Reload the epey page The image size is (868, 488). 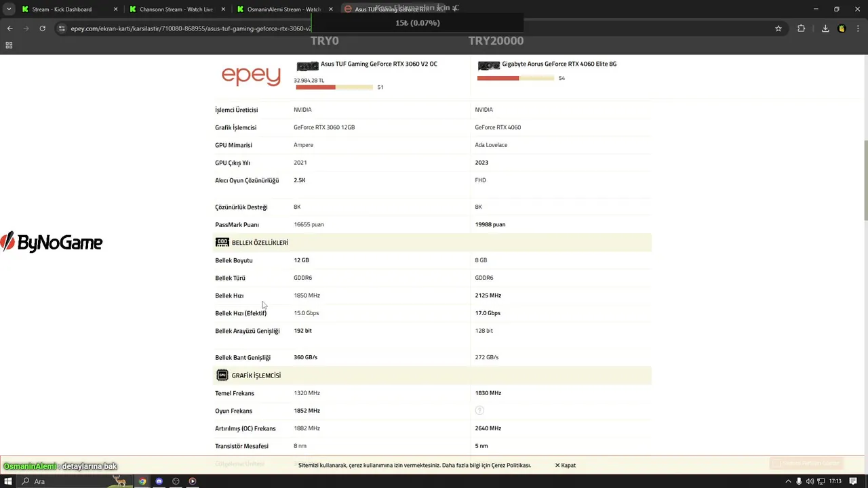click(42, 28)
